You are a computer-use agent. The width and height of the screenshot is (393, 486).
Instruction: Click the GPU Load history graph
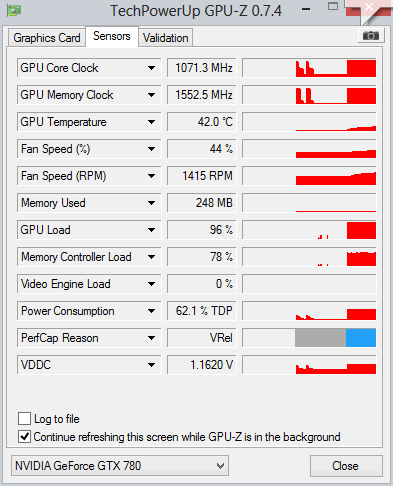pos(309,230)
